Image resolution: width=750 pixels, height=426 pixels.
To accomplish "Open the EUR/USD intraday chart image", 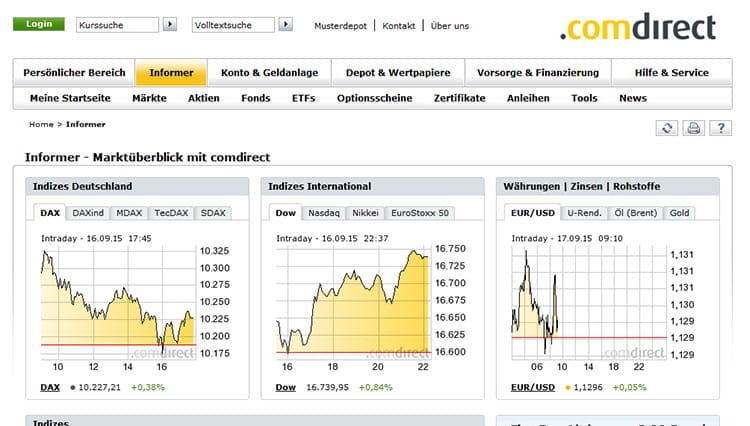I will coord(603,304).
